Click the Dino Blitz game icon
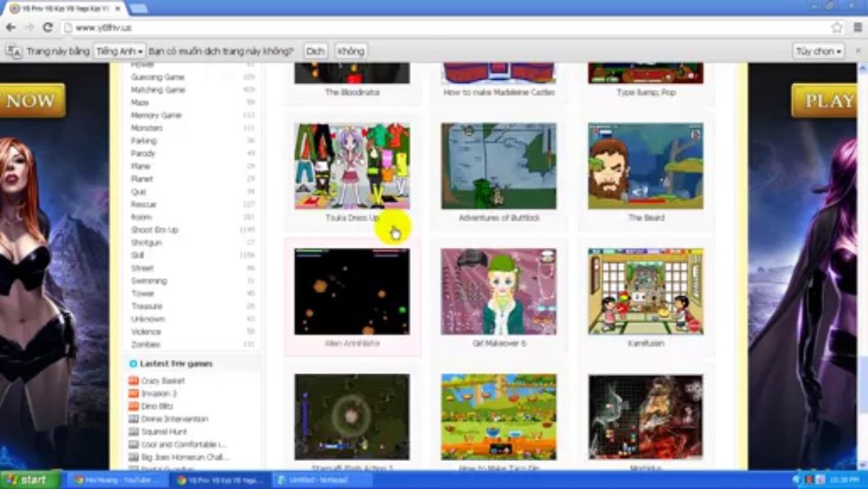The image size is (868, 489). 134,406
